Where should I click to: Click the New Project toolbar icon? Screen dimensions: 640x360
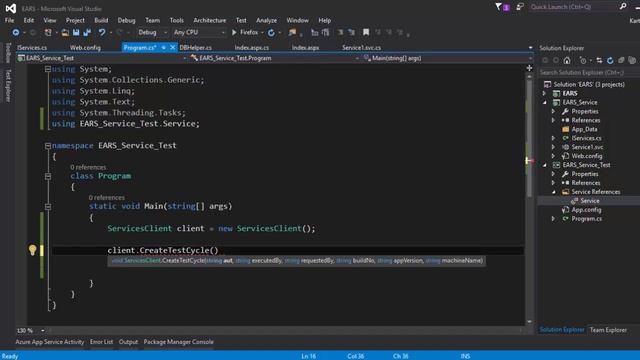pos(48,32)
